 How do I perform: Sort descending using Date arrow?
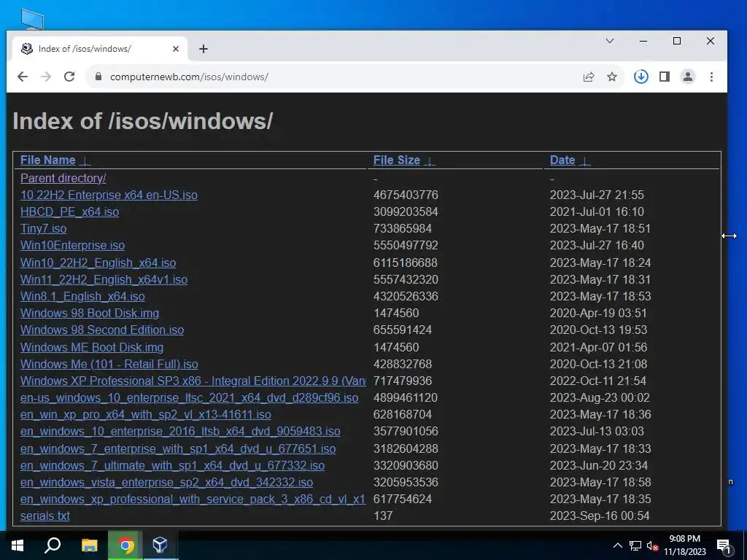tap(584, 161)
